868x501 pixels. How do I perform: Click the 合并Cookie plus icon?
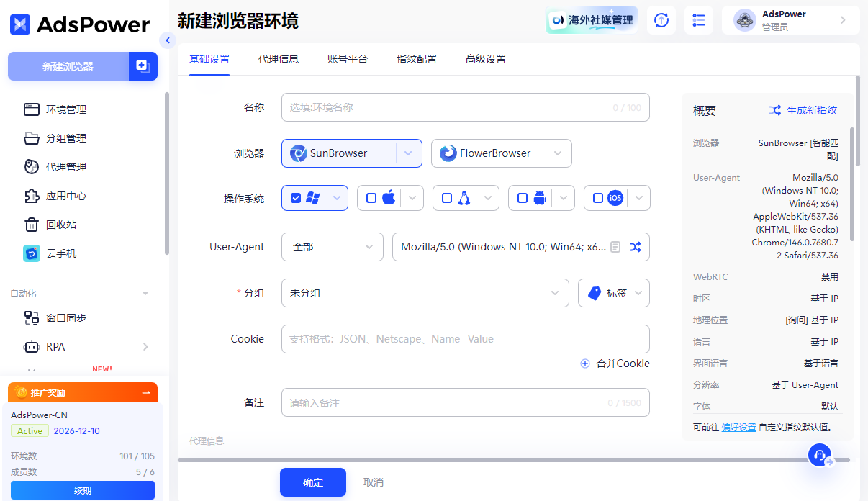coord(585,364)
